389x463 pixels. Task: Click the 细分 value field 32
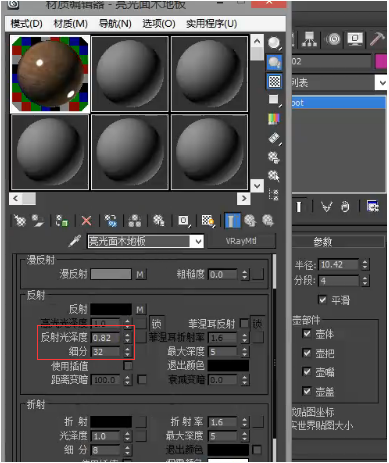click(106, 352)
